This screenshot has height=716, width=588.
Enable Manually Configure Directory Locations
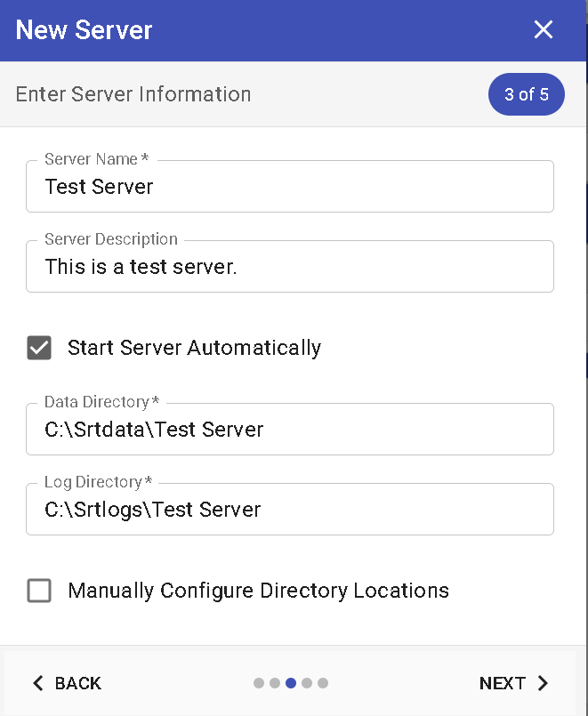tap(39, 591)
